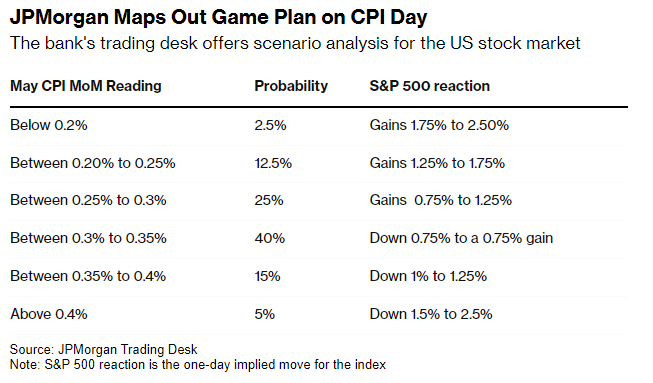Click the 25% probability cell
Screen dimensions: 653x383
tap(269, 200)
